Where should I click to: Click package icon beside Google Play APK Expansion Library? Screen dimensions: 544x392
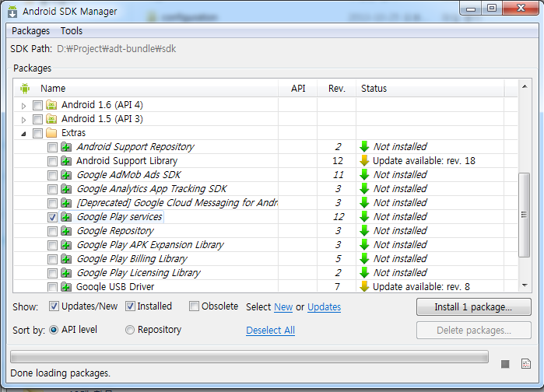66,245
